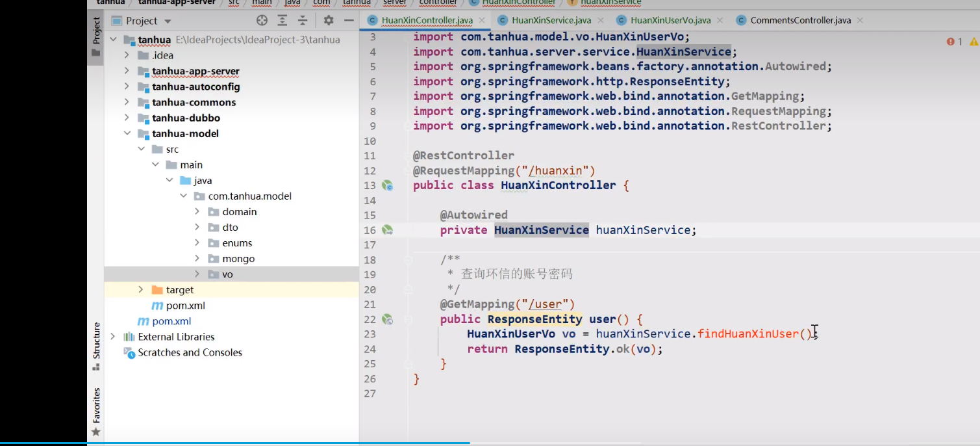980x446 pixels.
Task: Click the ResponseEntity return type on line 22
Action: [x=534, y=319]
